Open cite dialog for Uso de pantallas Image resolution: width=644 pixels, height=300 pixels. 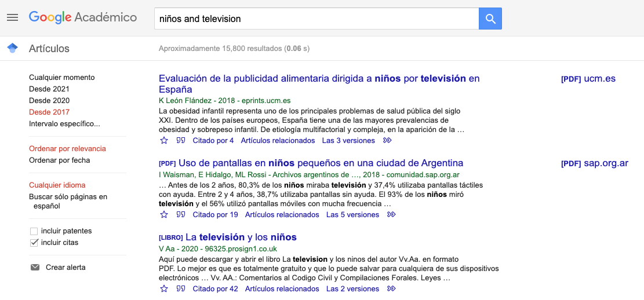pos(181,215)
